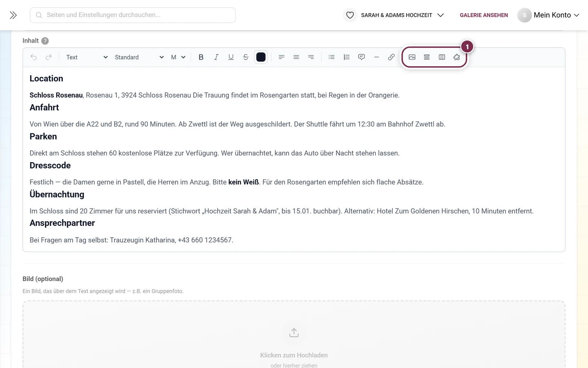Viewport: 588px width, 368px height.
Task: Click the Übernachtung heading
Action: click(x=57, y=194)
